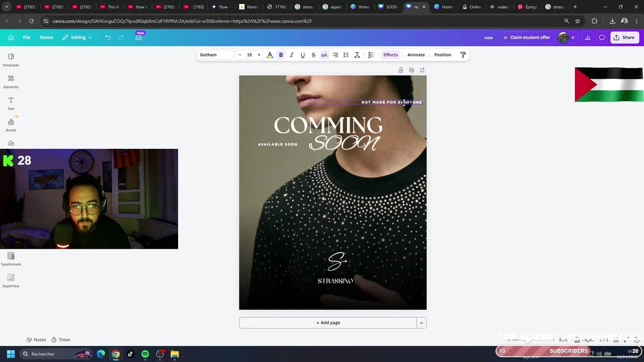
Task: Decrease font size with minus
Action: point(239,55)
